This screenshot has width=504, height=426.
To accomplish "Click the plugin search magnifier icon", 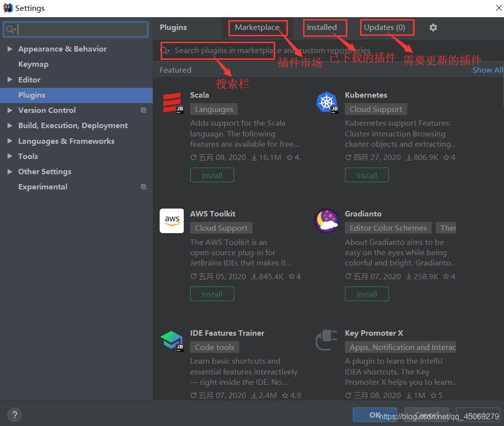I will pyautogui.click(x=165, y=51).
